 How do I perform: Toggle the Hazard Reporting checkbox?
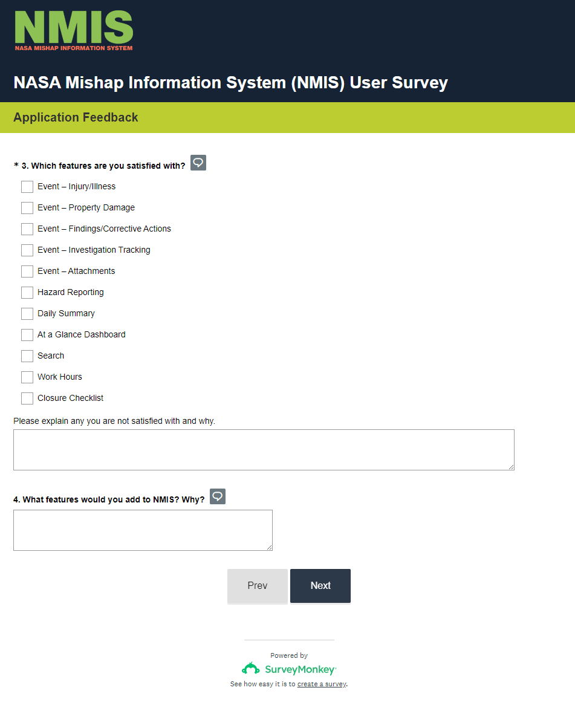27,293
